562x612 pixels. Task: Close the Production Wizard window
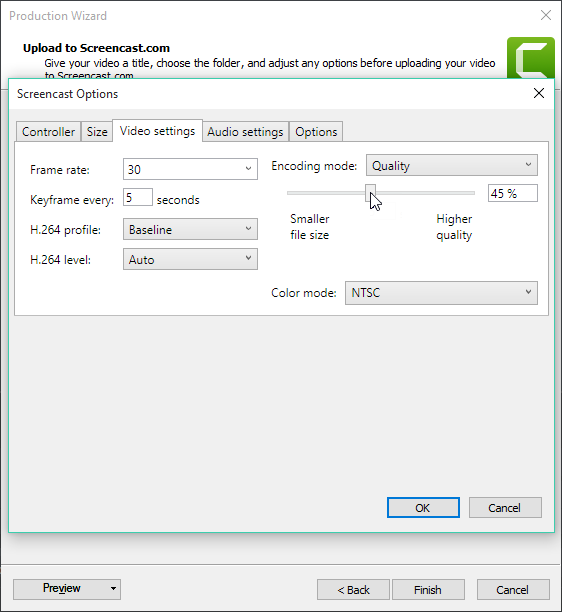pos(546,15)
